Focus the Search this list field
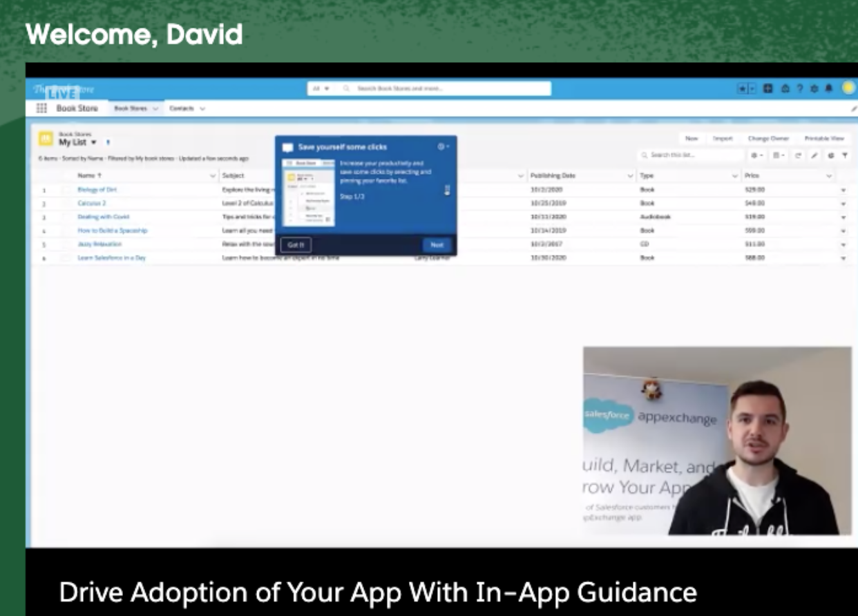858x616 pixels. tap(691, 155)
